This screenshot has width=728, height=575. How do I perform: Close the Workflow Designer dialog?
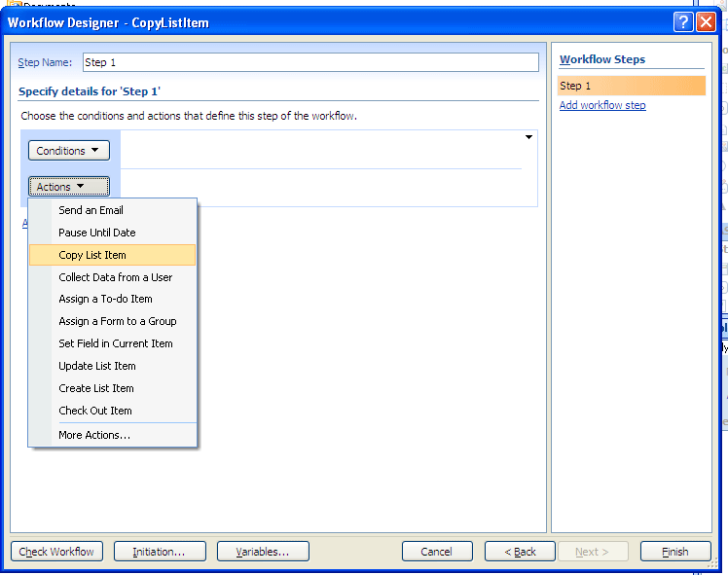pos(706,21)
